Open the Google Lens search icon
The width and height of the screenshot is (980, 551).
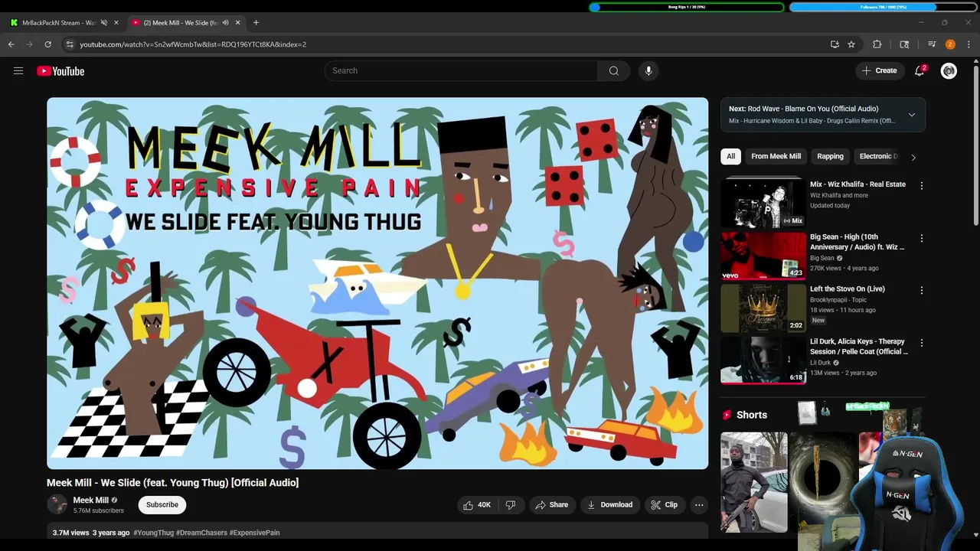[904, 44]
